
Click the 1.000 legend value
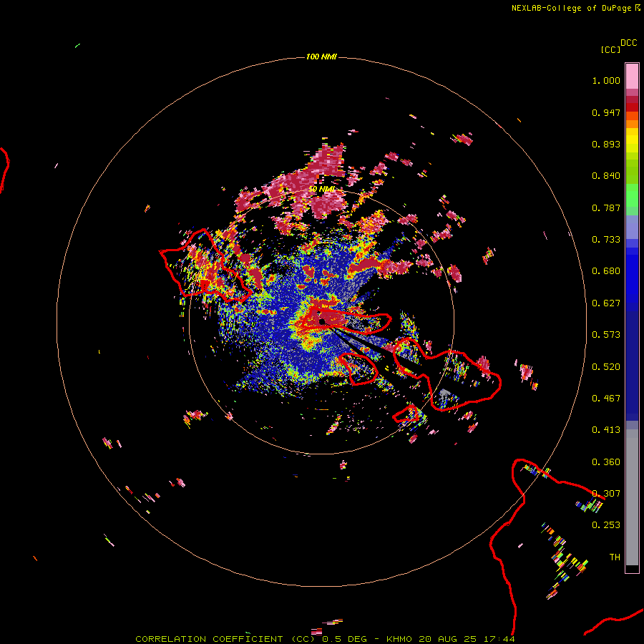click(x=606, y=80)
